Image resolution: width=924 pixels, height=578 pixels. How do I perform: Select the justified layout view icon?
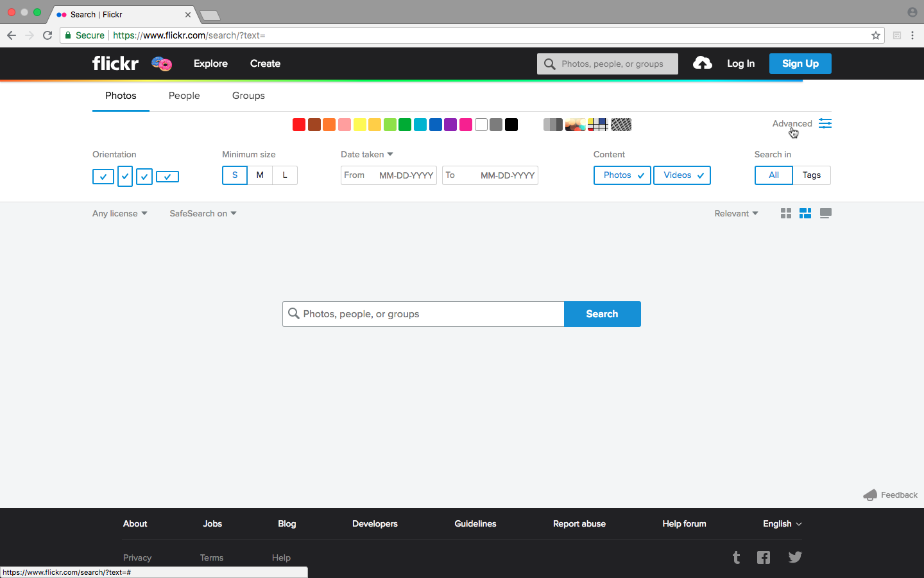(x=805, y=213)
